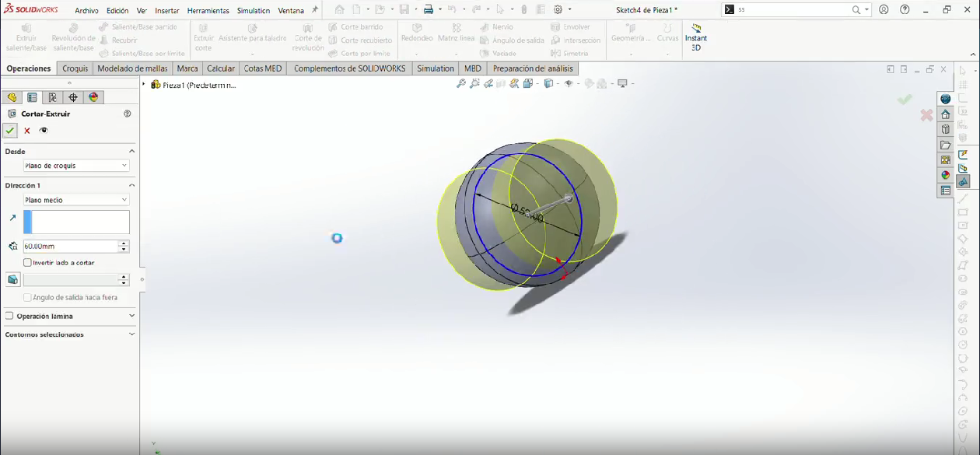The height and width of the screenshot is (455, 980).
Task: Open the Simulation menu in menu bar
Action: [254, 11]
